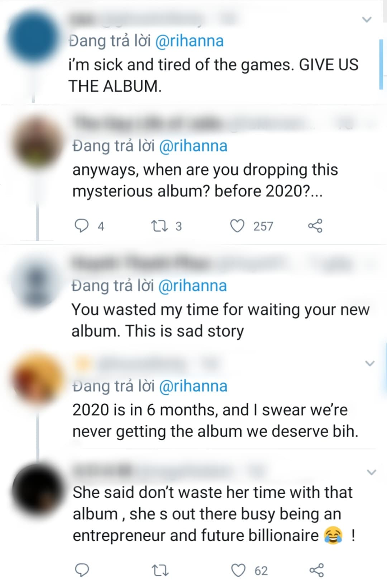Open dropdown on 'future billionaire' tweet
Screen dimensions: 387x588
point(372,472)
